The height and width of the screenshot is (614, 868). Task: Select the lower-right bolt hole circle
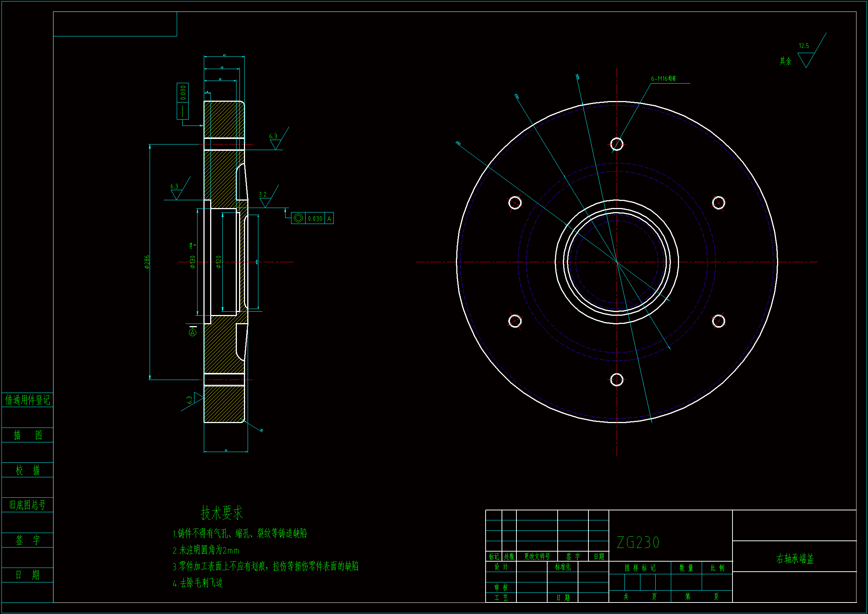pyautogui.click(x=718, y=321)
